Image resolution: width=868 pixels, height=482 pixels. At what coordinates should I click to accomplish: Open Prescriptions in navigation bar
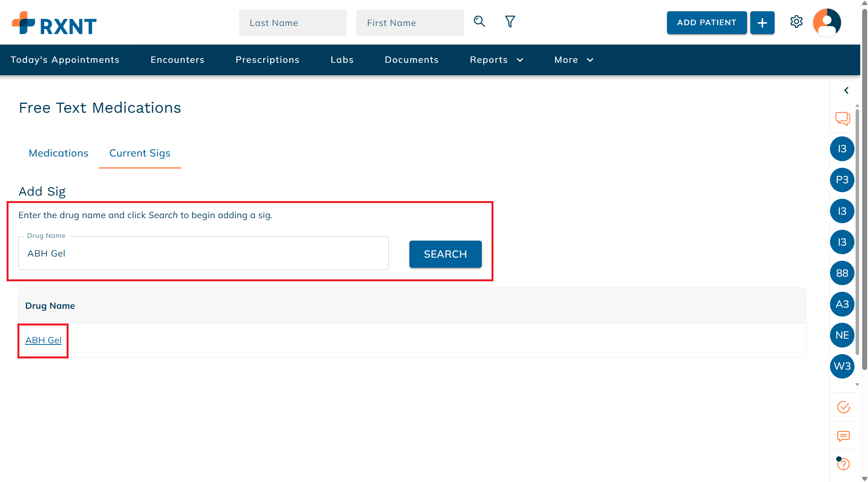click(x=267, y=60)
